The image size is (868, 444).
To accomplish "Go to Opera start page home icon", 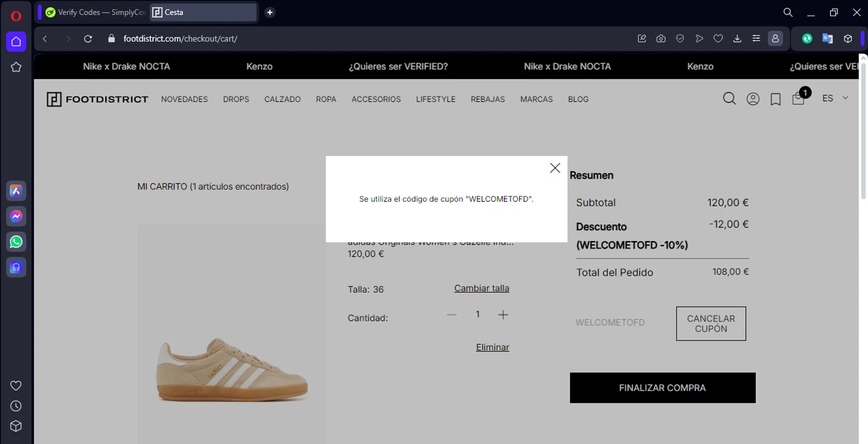I will pyautogui.click(x=16, y=42).
